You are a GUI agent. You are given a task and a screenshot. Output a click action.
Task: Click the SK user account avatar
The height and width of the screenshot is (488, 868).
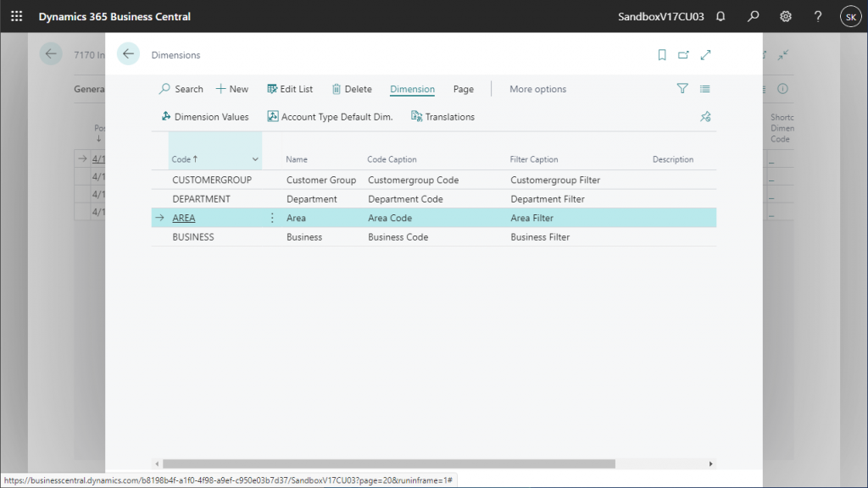850,16
